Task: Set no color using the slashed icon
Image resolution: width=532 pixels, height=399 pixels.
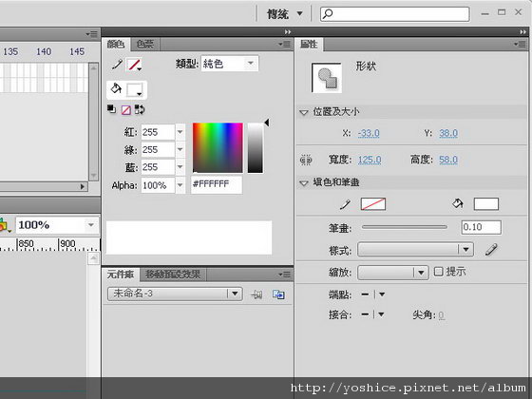Action: click(125, 110)
